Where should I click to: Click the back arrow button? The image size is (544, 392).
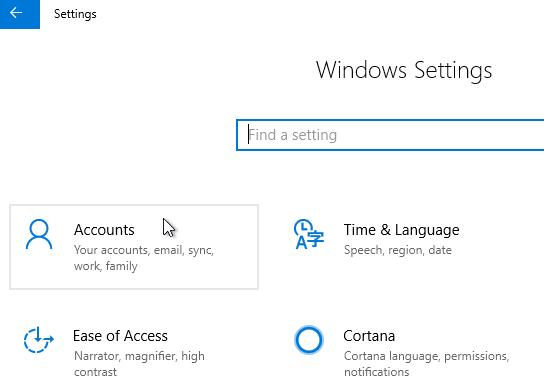tap(20, 14)
